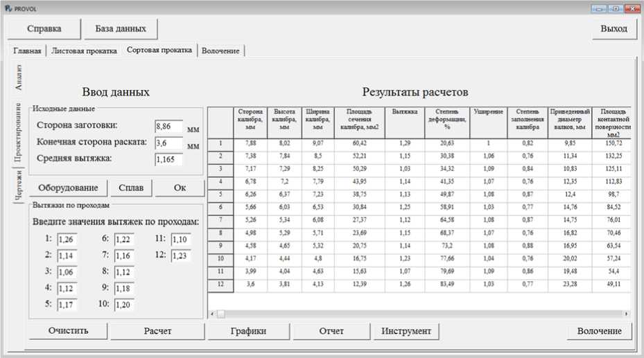644x358 pixels.
Task: Click the Выход exit button
Action: 613,28
